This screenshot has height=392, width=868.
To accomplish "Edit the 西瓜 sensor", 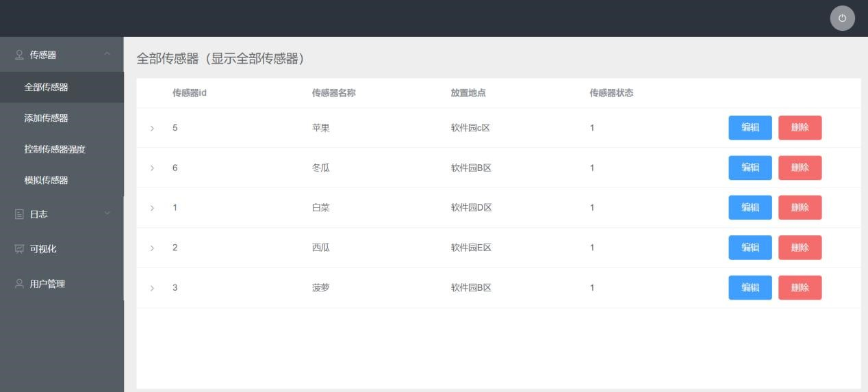I will 750,248.
